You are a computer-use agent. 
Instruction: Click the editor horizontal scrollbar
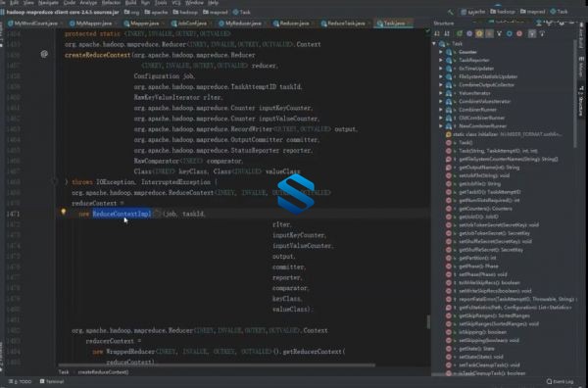click(x=217, y=364)
